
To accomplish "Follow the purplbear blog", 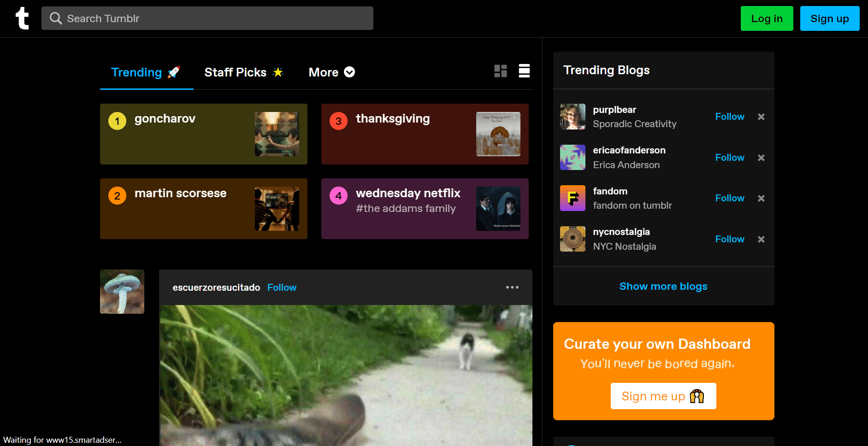I will [x=730, y=117].
